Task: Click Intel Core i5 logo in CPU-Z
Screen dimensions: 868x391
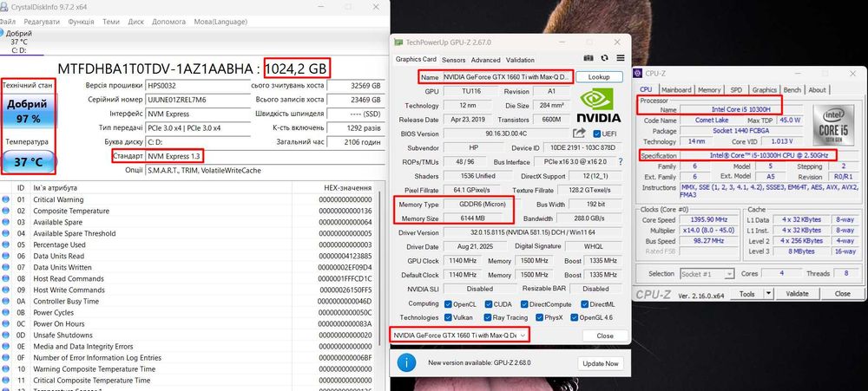Action: (x=833, y=125)
